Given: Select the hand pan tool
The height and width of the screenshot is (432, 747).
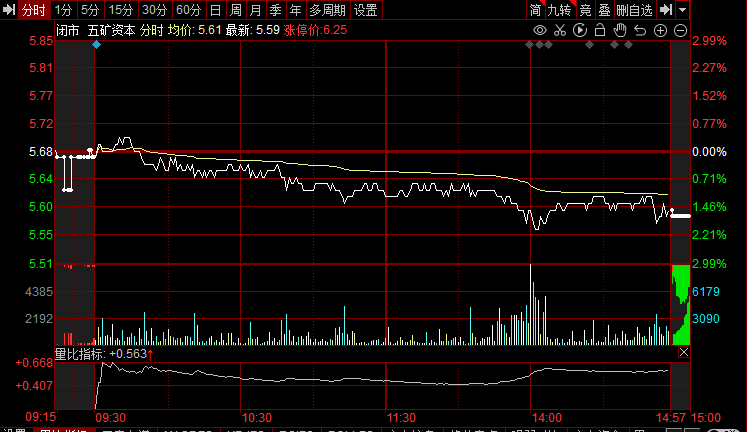Looking at the screenshot, I should pyautogui.click(x=620, y=30).
